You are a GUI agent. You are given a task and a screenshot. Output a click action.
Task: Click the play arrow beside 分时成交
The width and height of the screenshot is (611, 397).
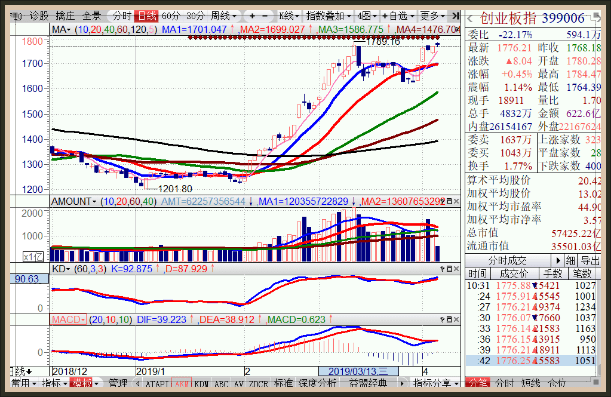click(x=558, y=261)
